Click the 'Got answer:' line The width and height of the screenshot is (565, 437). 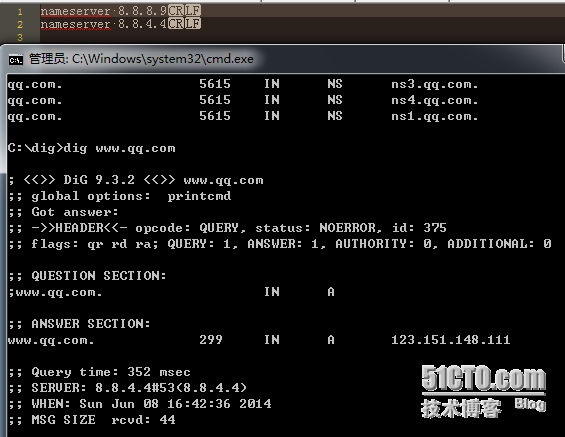click(x=63, y=212)
